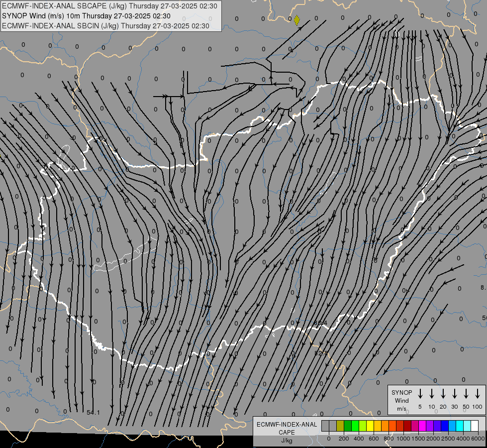Click the map value 62.6
The height and width of the screenshot is (448, 487).
[x=321, y=353]
